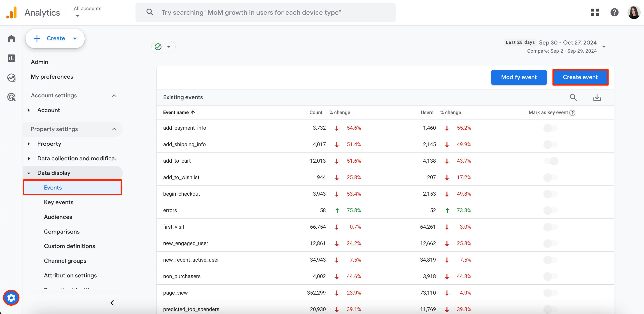Viewport: 644px width, 314px height.
Task: Select the Key events menu item
Action: 59,202
